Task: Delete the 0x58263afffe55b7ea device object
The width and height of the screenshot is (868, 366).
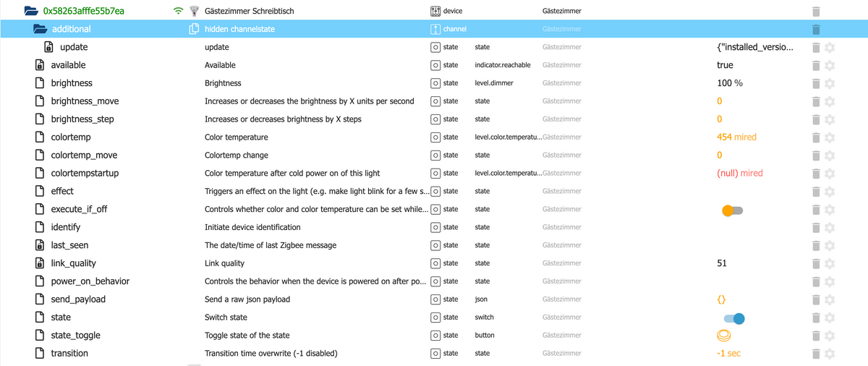Action: [x=816, y=12]
